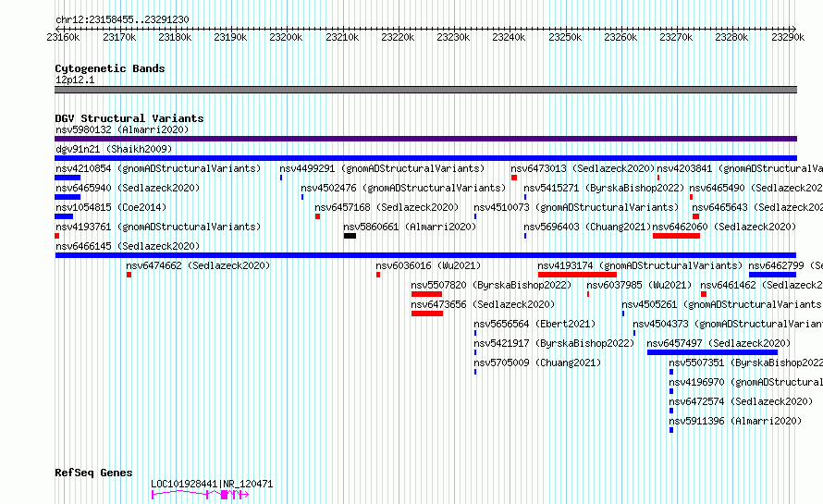Select the nsv6465643 variant label
The image size is (823, 504).
pyautogui.click(x=757, y=207)
